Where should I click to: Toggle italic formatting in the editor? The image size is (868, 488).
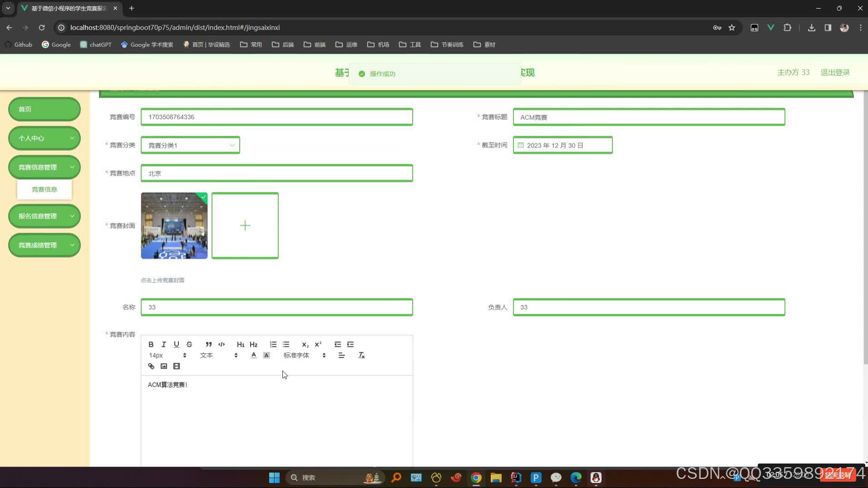[x=164, y=344]
